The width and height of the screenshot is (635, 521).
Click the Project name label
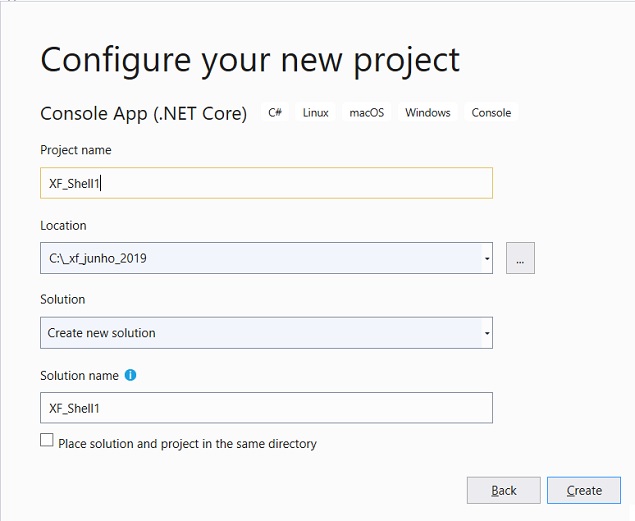click(76, 150)
